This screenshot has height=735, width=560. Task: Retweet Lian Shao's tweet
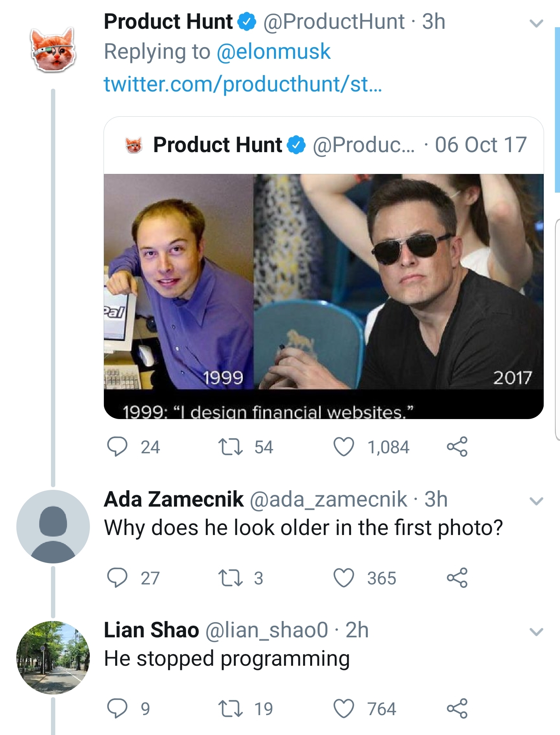[230, 709]
